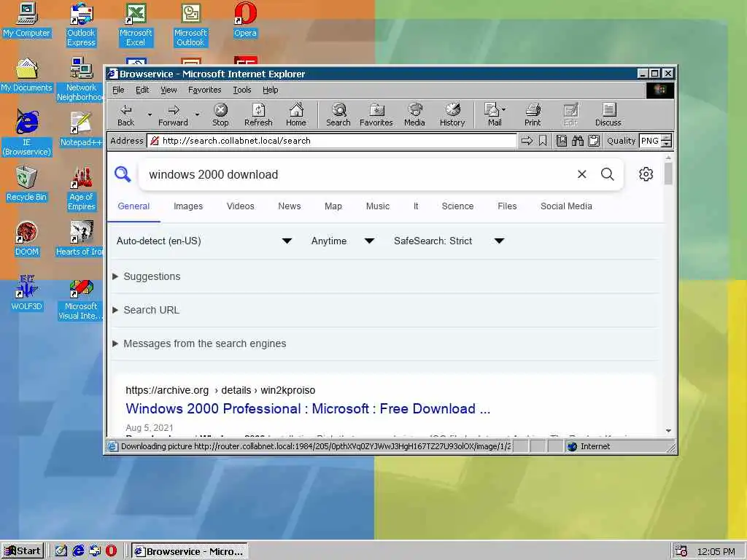747x560 pixels.
Task: Switch to the Science search tab
Action: pyautogui.click(x=457, y=206)
